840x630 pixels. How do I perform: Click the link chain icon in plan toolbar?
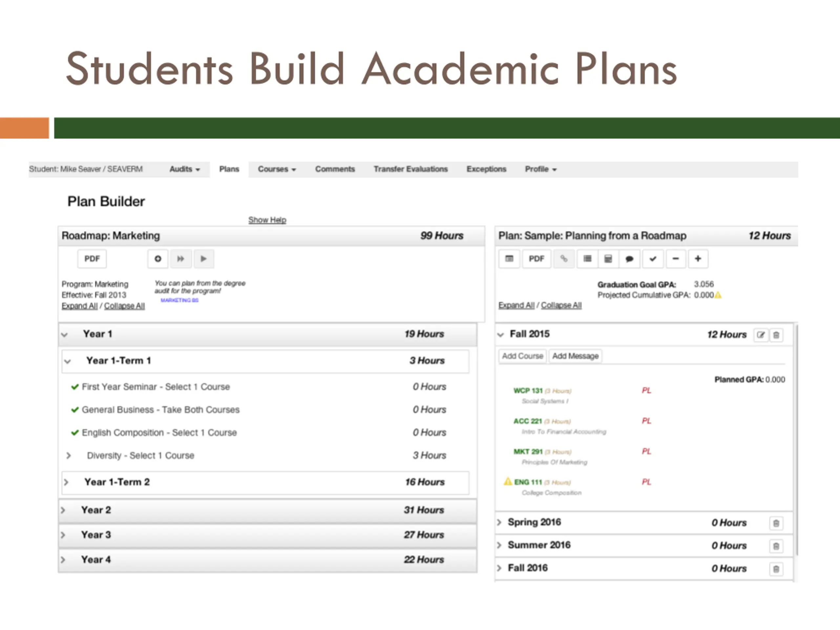point(564,259)
